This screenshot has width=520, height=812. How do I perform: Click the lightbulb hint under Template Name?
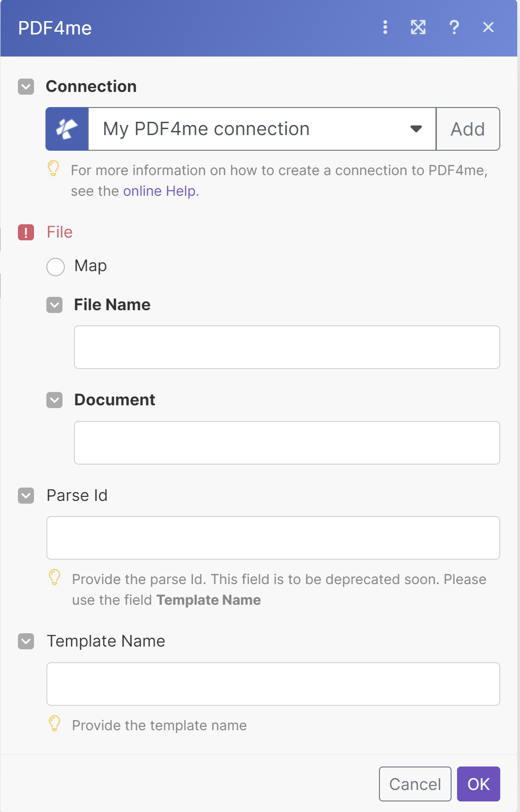(55, 723)
